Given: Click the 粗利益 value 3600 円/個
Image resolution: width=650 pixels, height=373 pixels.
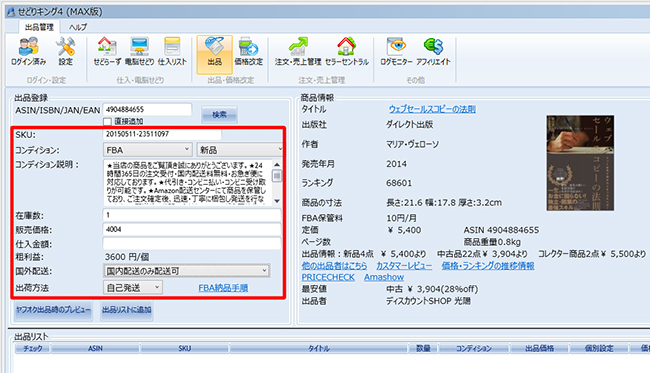Looking at the screenshot, I should [127, 257].
